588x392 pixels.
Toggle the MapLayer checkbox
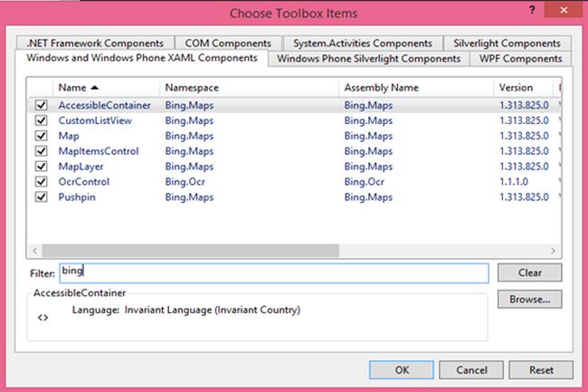(x=41, y=167)
